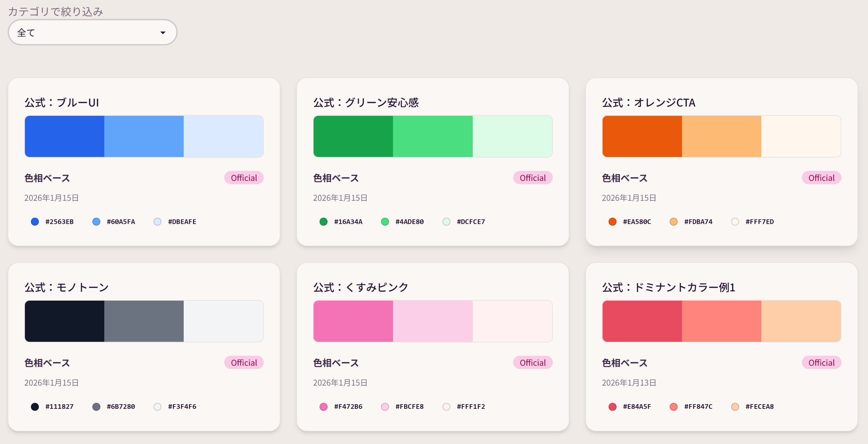This screenshot has width=868, height=444.
Task: Open the カテゴリで絞り込み dropdown
Action: pos(92,32)
